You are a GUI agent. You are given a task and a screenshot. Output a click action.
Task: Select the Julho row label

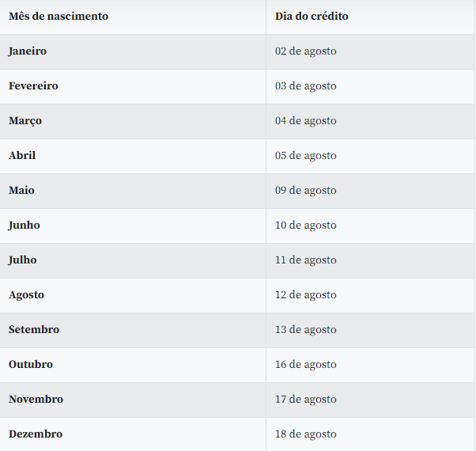coord(22,260)
